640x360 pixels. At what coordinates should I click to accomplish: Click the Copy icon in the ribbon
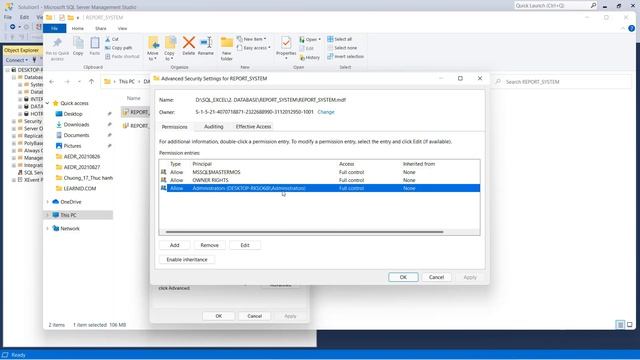78,43
